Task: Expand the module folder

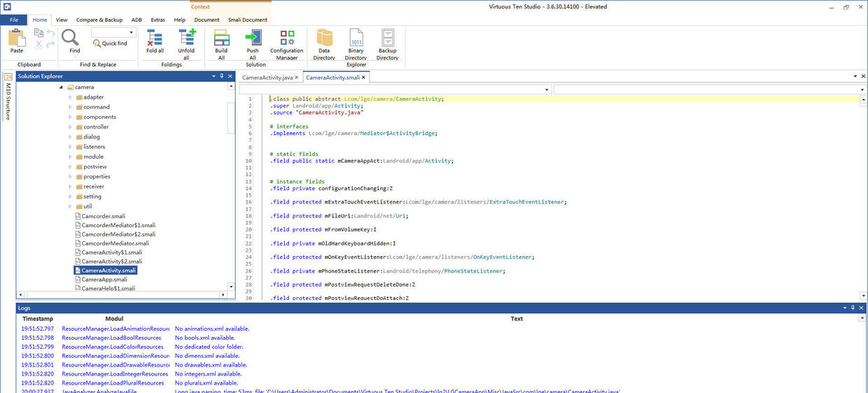Action: click(70, 157)
